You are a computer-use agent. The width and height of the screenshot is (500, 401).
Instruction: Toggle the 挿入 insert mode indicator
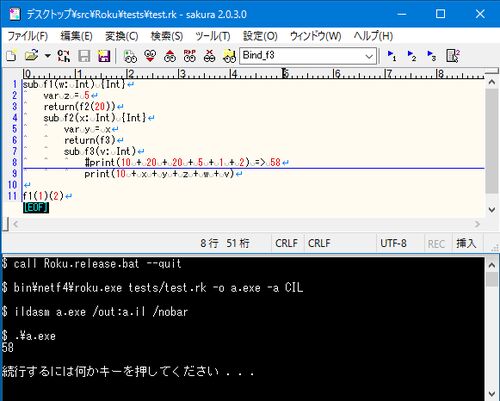tap(466, 243)
